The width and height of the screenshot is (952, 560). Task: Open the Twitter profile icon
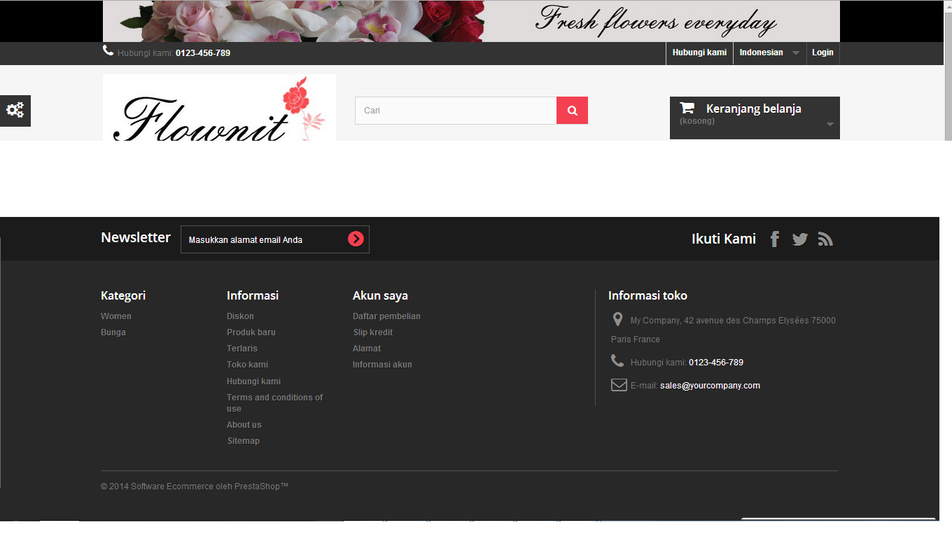click(x=800, y=239)
